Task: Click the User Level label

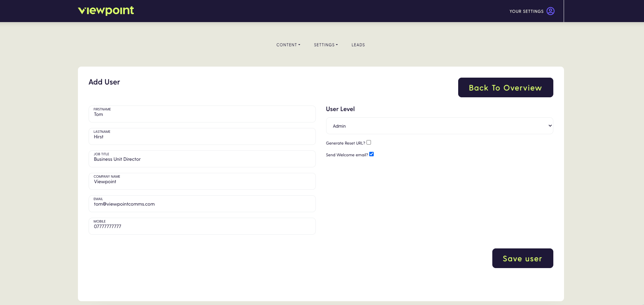Action: [x=340, y=109]
